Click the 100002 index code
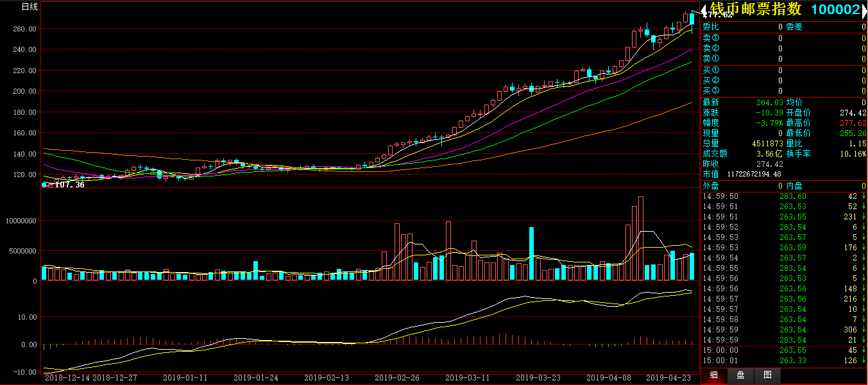This screenshot has height=385, width=868. click(835, 10)
